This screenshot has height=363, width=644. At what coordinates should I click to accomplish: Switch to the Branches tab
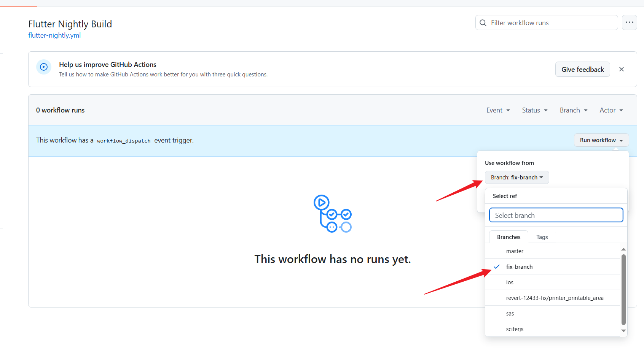point(509,237)
